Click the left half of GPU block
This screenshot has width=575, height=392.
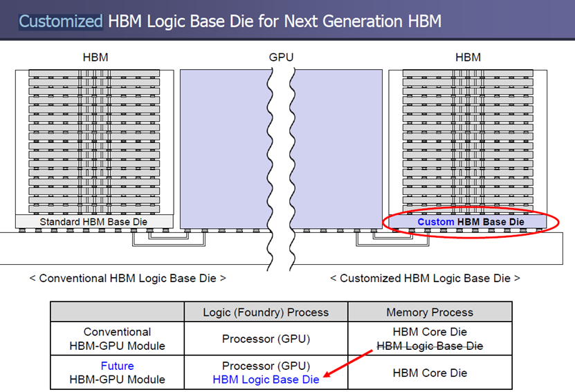pos(224,149)
